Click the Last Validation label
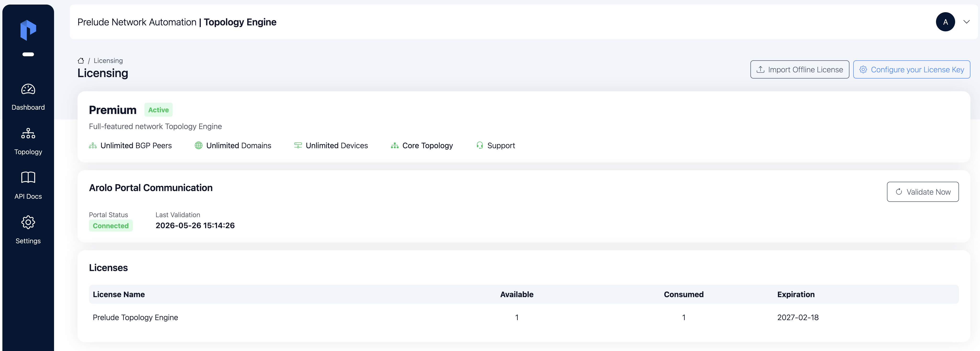The image size is (980, 351). click(x=178, y=215)
